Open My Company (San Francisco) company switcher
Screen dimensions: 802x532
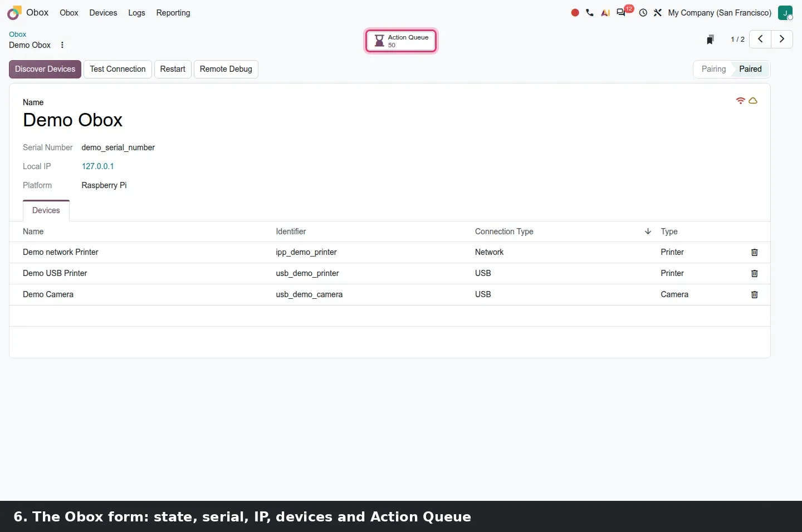pos(720,13)
